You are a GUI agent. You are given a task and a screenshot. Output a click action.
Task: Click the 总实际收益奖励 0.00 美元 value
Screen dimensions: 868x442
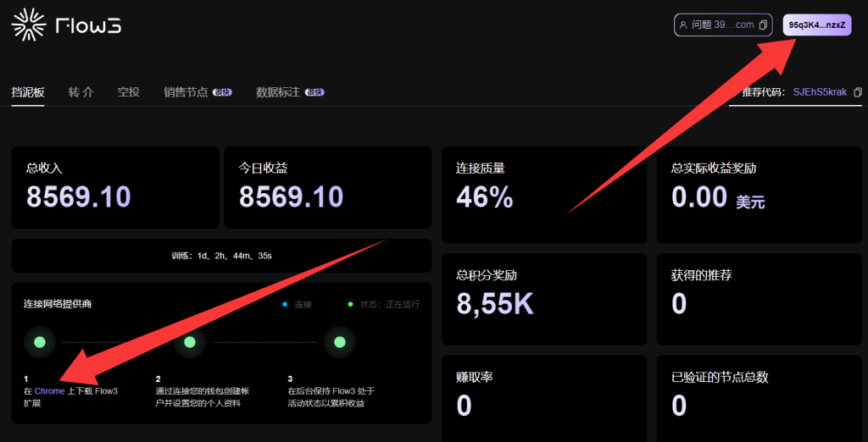(x=718, y=197)
